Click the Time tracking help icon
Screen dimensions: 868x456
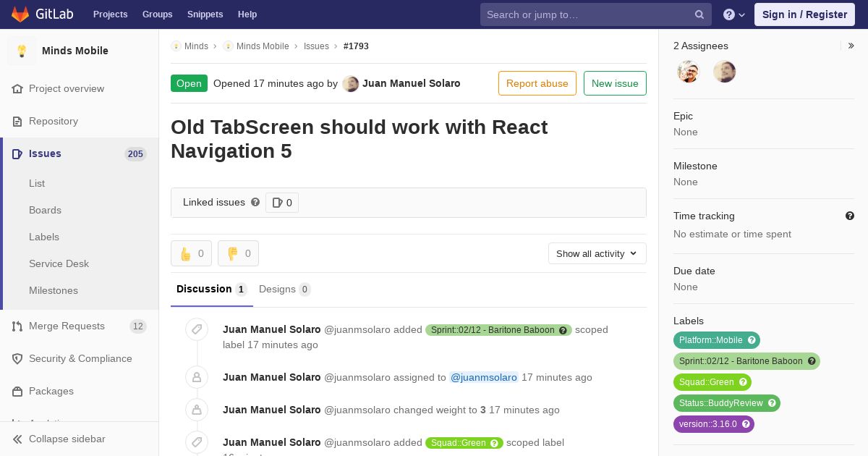pos(850,216)
